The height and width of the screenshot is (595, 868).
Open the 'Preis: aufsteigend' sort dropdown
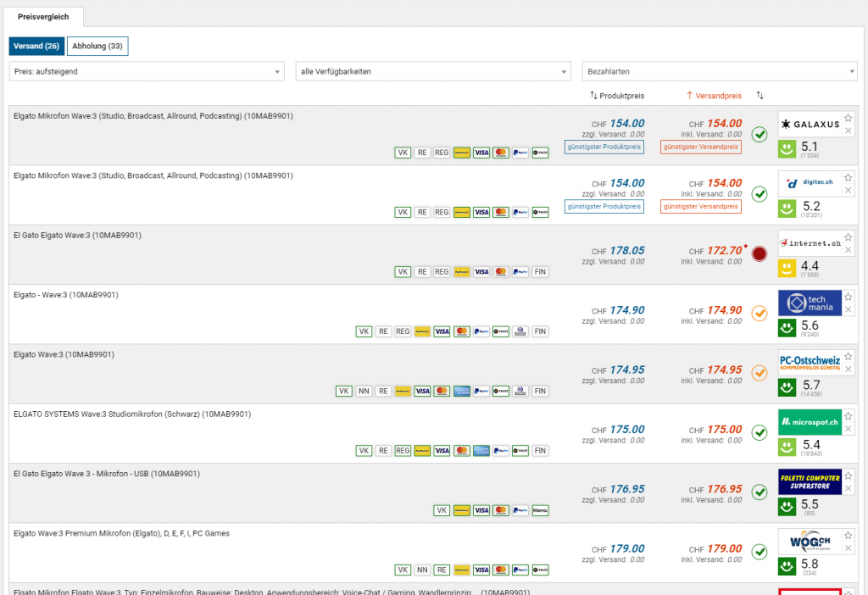point(147,72)
